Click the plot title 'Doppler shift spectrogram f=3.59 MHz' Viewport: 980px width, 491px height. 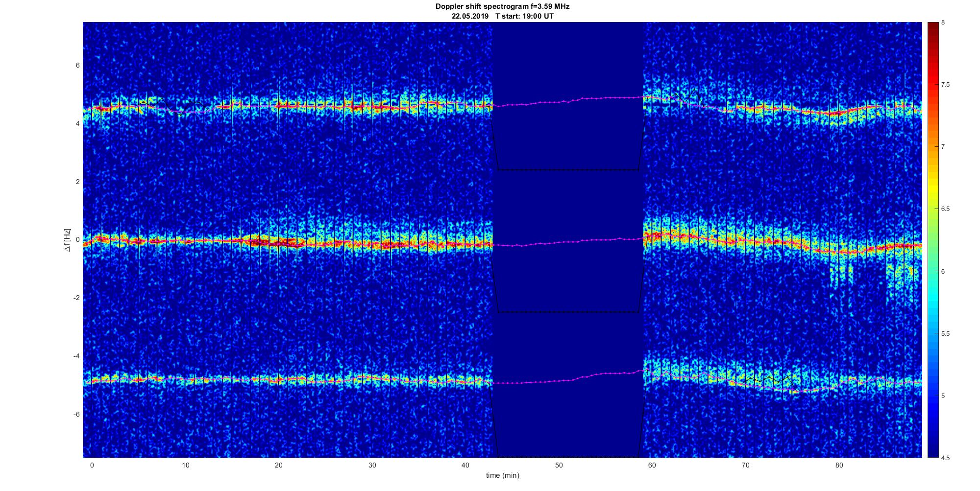[x=502, y=7]
